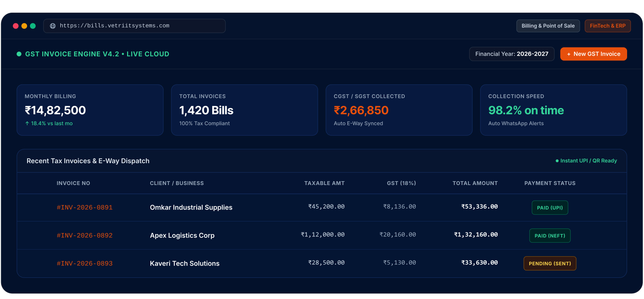Image resolution: width=644 pixels, height=299 pixels.
Task: Click the INVOICE NO column header
Action: 73,183
